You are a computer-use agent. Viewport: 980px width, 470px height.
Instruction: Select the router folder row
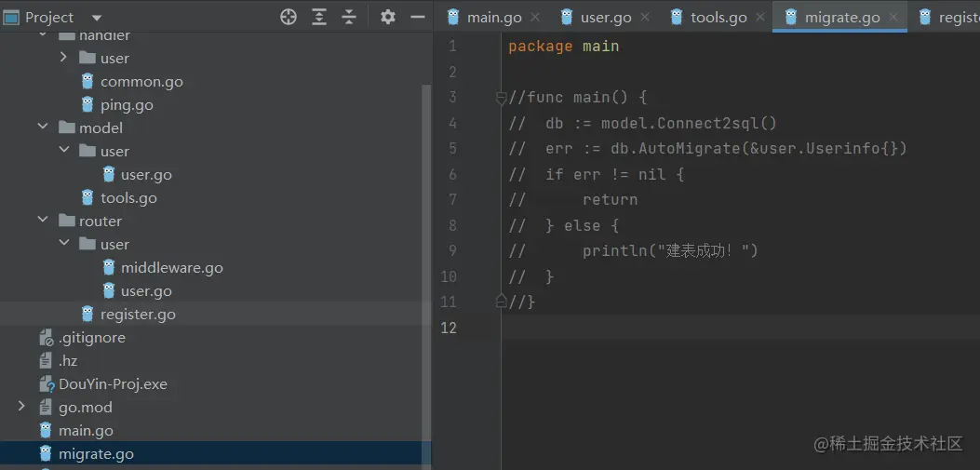click(x=216, y=221)
